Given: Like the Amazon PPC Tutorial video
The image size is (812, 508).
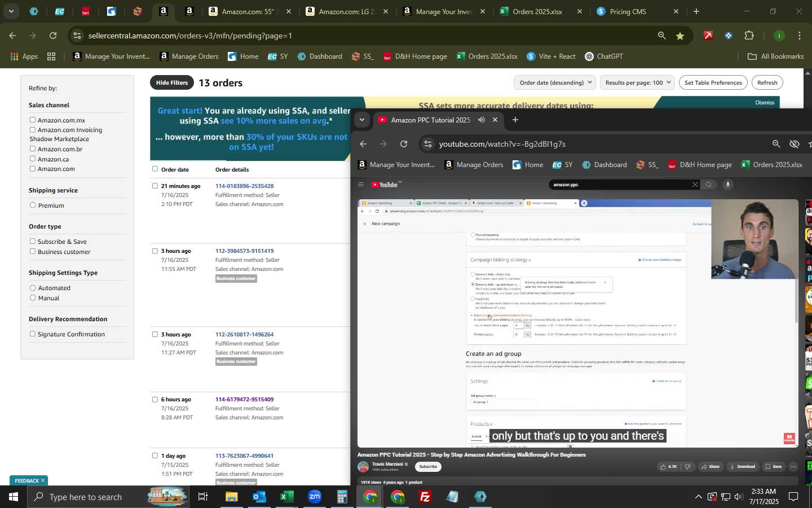Looking at the screenshot, I should coord(668,467).
